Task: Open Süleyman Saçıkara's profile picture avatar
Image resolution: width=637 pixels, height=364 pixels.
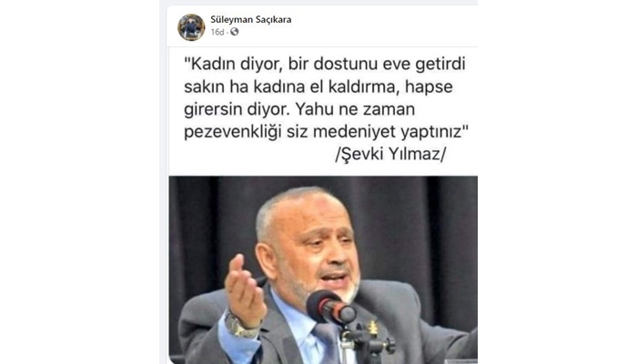Action: (x=191, y=27)
